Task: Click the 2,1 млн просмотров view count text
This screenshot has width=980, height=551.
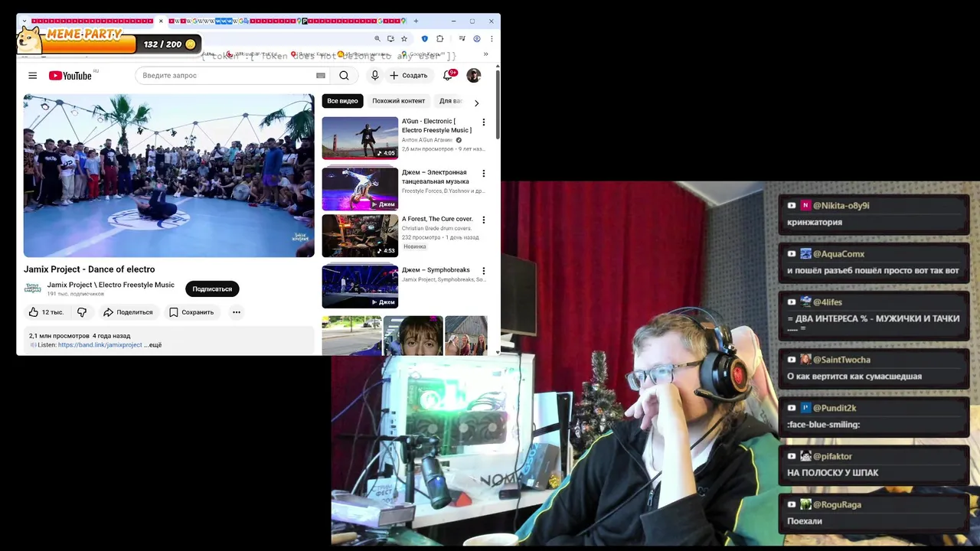Action: [x=59, y=336]
